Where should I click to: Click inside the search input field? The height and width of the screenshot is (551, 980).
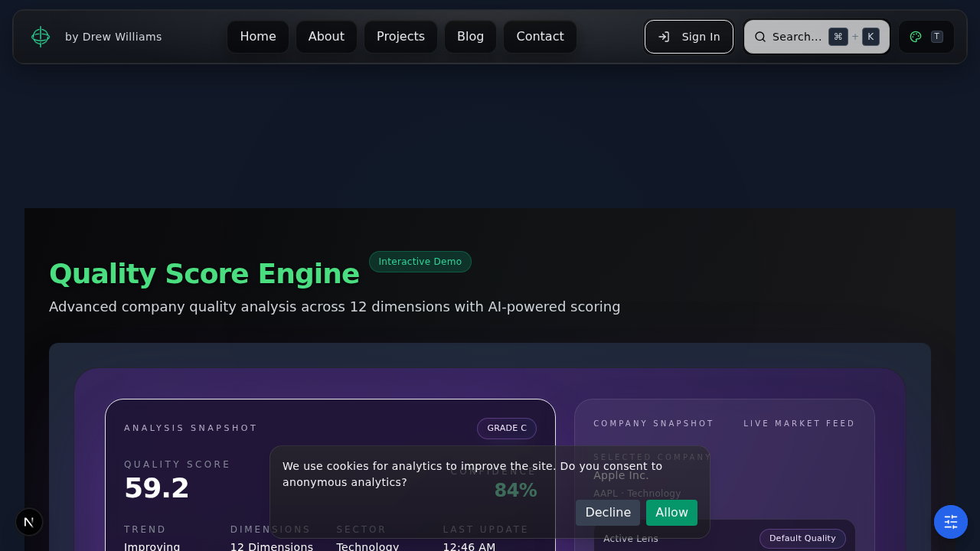pyautogui.click(x=796, y=36)
